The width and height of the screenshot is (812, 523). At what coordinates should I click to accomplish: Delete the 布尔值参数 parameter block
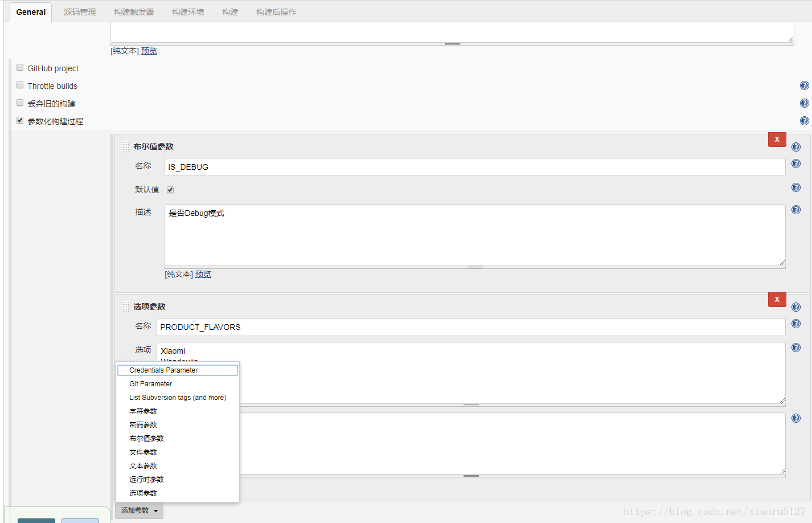[x=777, y=140]
